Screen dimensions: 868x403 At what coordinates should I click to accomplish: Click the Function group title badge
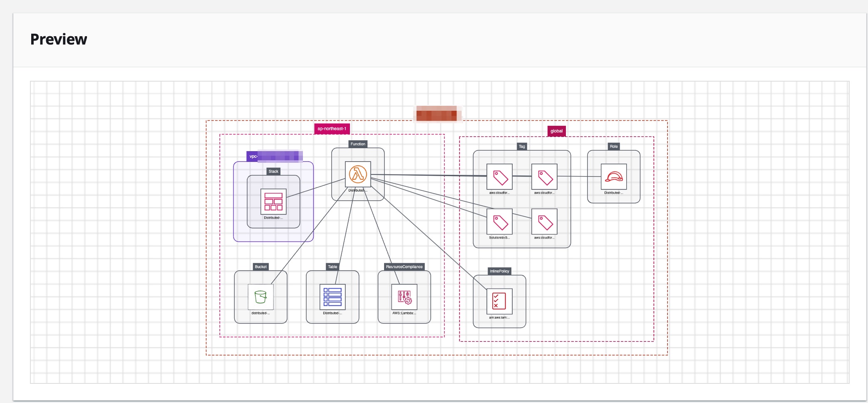coord(357,144)
